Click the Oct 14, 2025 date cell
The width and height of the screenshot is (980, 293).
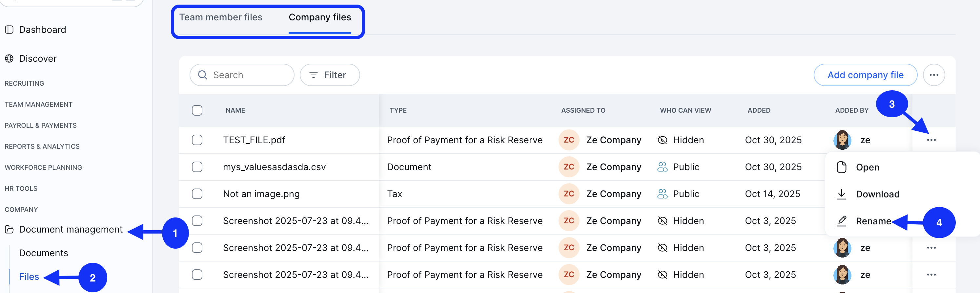click(x=772, y=194)
